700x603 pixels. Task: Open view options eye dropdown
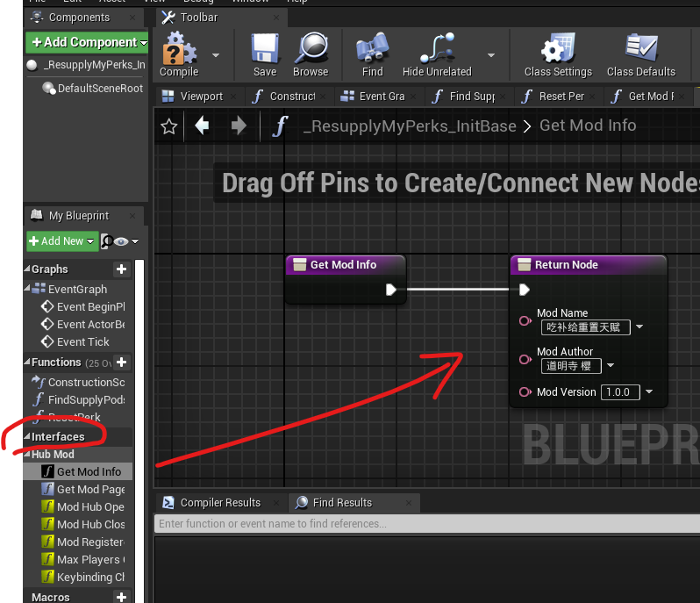point(126,241)
